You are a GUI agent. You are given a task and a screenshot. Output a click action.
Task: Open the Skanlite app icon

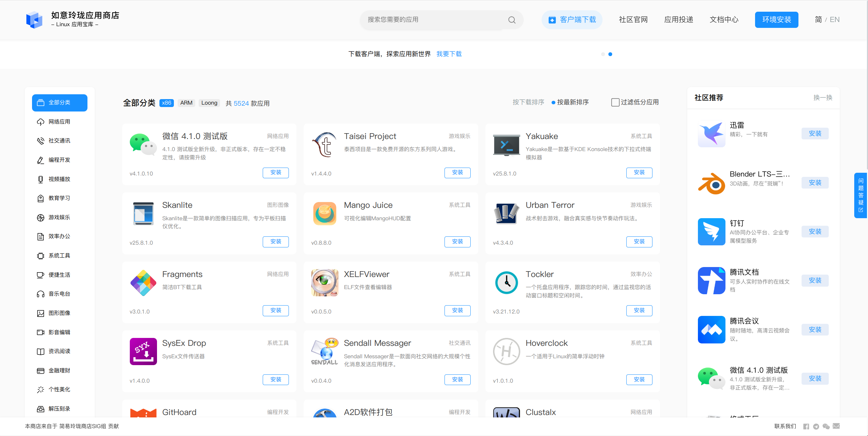143,214
